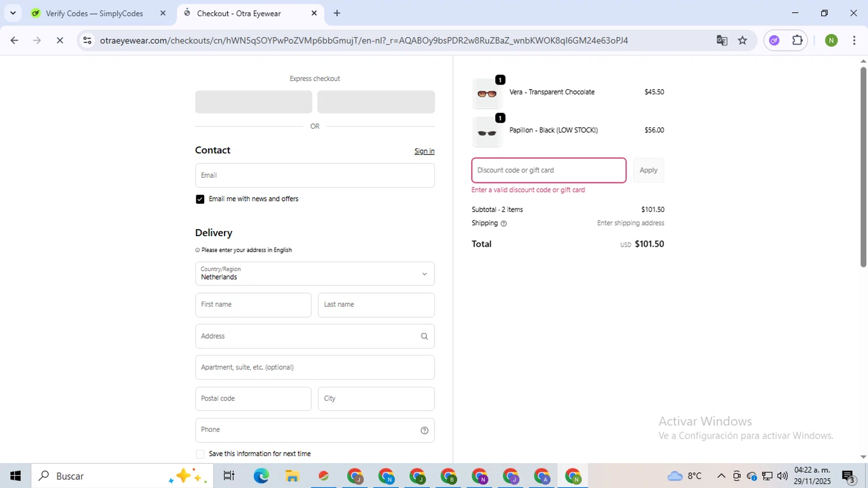Open the clock showing 04:22 a. m.
The height and width of the screenshot is (488, 868).
(812, 475)
